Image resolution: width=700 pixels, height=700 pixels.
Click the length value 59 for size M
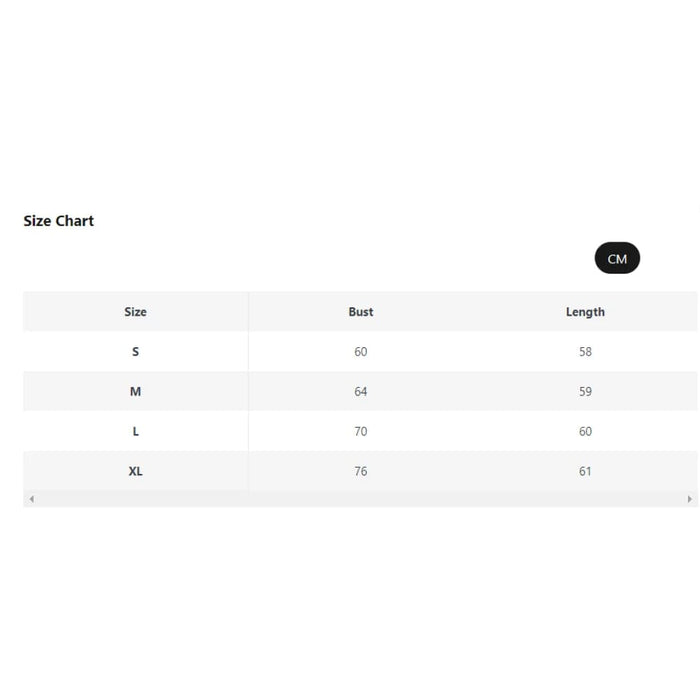585,392
